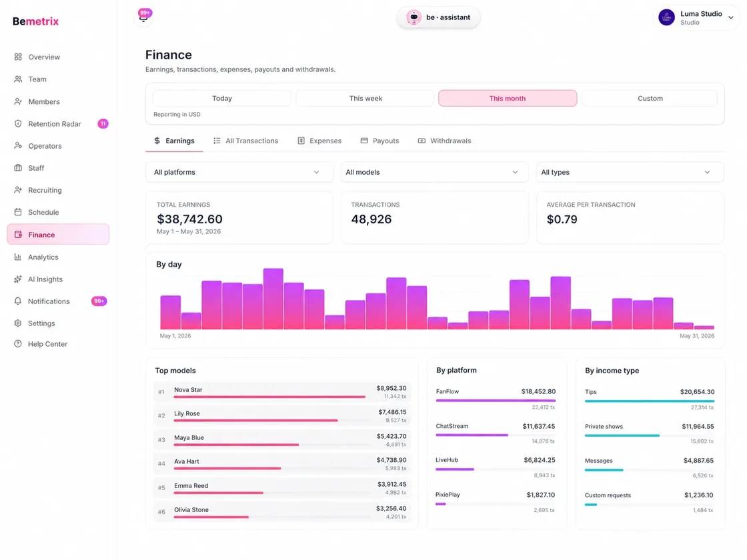Image resolution: width=747 pixels, height=560 pixels.
Task: Click the Notifications bell icon
Action: [x=18, y=301]
